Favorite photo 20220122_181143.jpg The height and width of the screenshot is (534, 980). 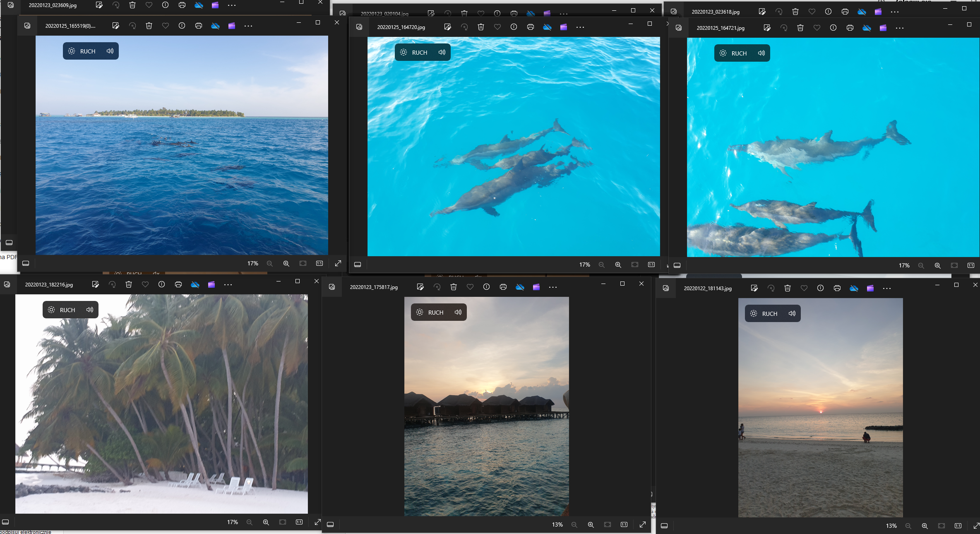coord(804,288)
